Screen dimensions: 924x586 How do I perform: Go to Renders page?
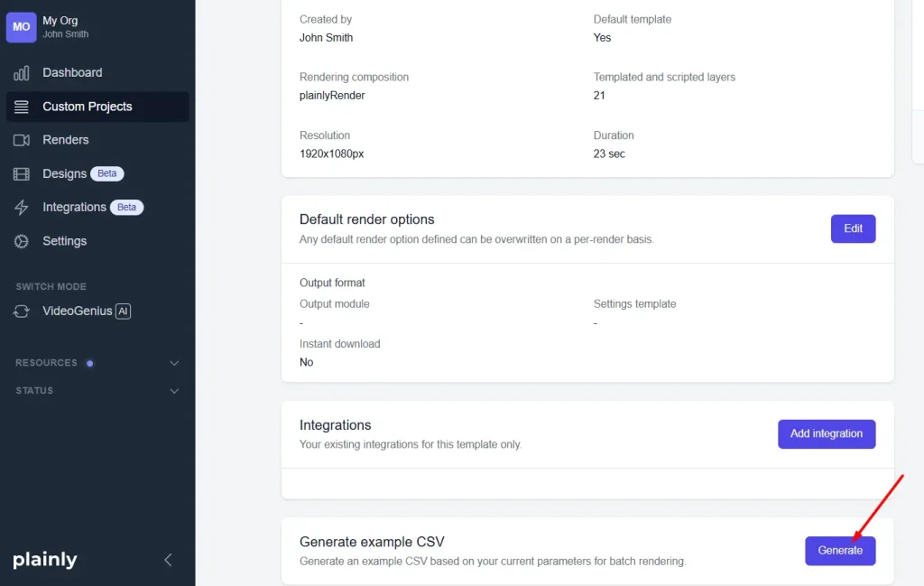pyautogui.click(x=65, y=140)
